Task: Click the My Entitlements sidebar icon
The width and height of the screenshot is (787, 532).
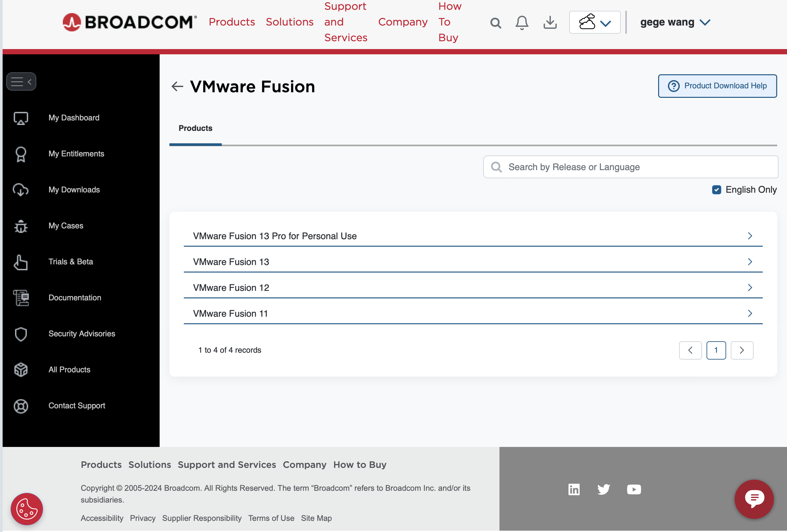Action: point(21,154)
